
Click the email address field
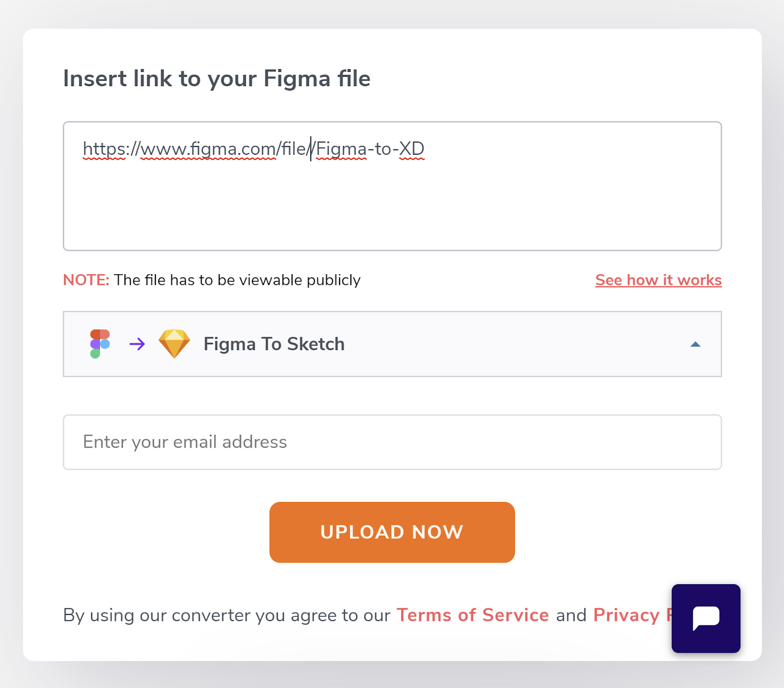click(392, 442)
